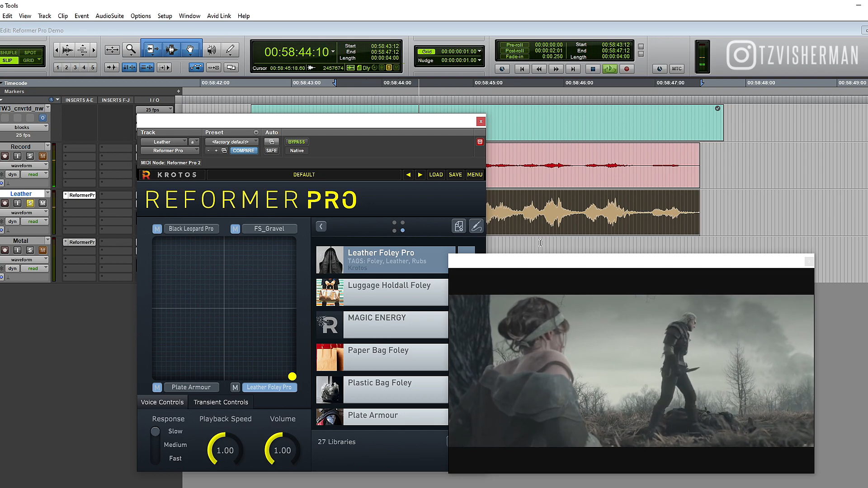The image size is (868, 488).
Task: Click the SAVE button in Reformer Pro
Action: 455,174
